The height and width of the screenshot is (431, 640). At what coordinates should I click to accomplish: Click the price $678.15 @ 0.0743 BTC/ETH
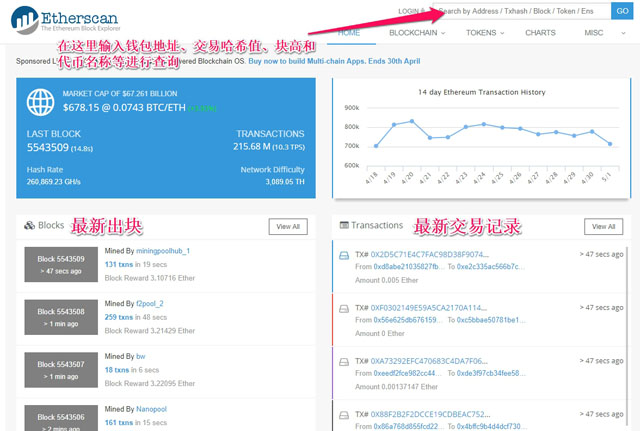[x=124, y=107]
